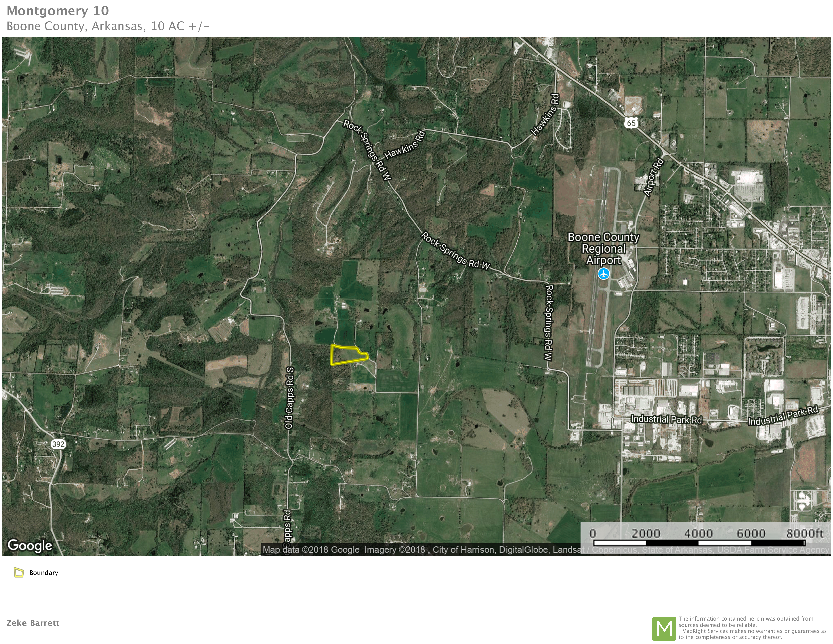This screenshot has width=833, height=644.
Task: Click the Old Capps Rd S label
Action: click(x=289, y=398)
